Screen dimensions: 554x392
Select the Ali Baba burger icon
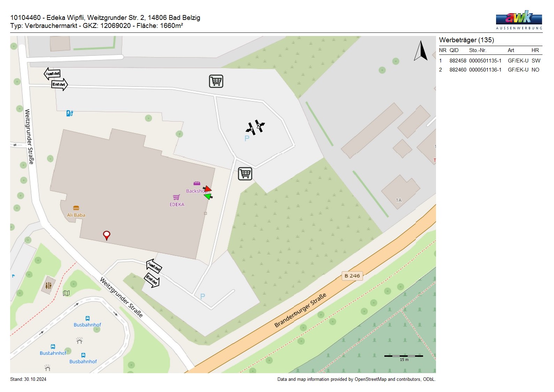click(76, 208)
